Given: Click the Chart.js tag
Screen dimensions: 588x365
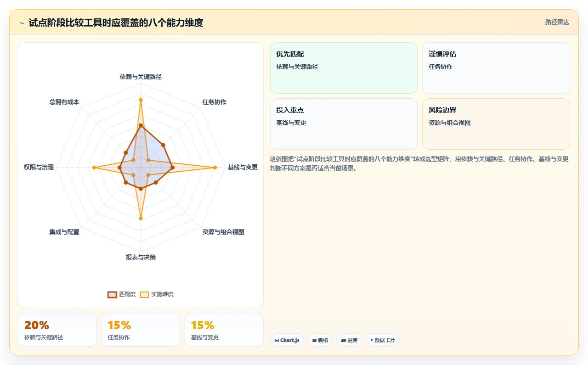Looking at the screenshot, I should pos(287,340).
